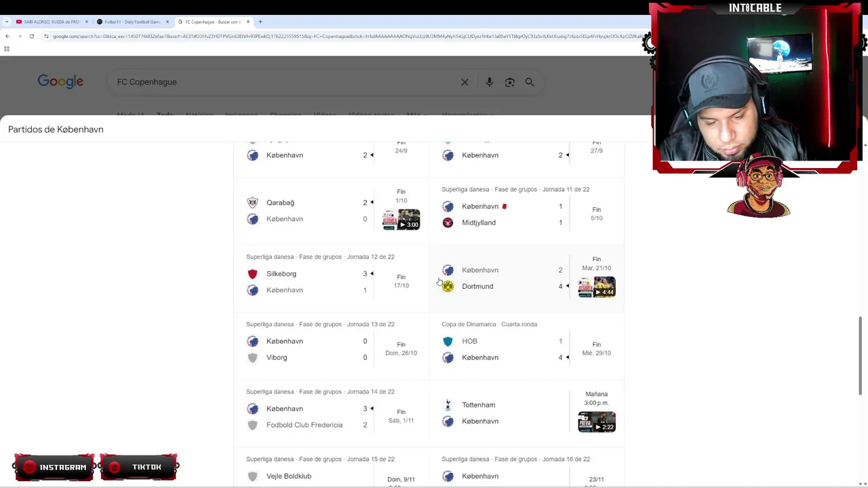The height and width of the screenshot is (488, 868).
Task: Click the 'Fin Dom, 26/10' match date
Action: [401, 349]
